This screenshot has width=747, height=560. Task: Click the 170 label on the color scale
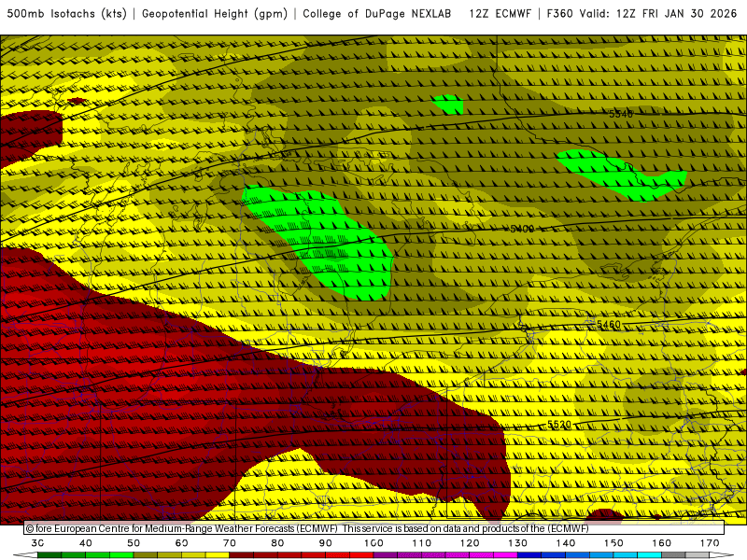[x=710, y=543]
